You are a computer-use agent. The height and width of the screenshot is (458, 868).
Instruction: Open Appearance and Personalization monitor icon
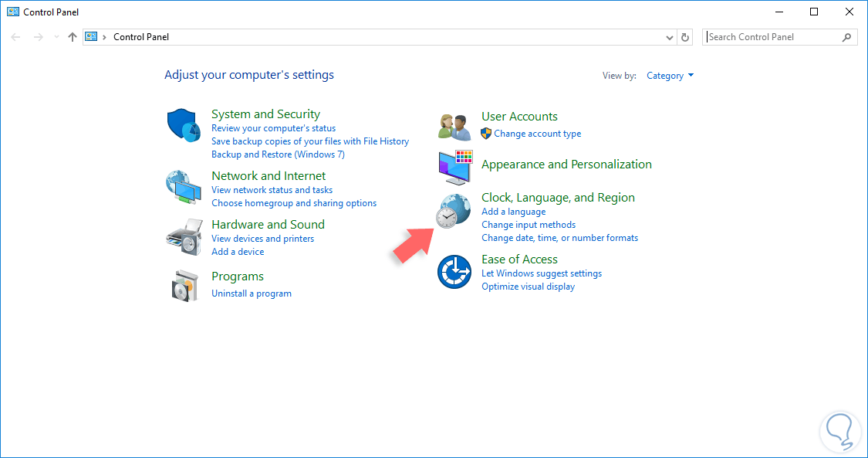pyautogui.click(x=455, y=168)
